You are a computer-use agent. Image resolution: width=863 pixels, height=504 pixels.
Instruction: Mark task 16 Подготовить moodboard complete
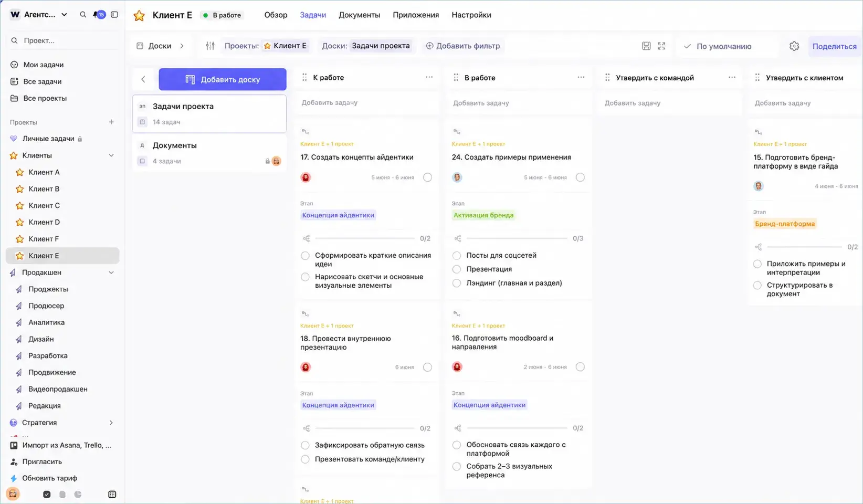click(580, 367)
